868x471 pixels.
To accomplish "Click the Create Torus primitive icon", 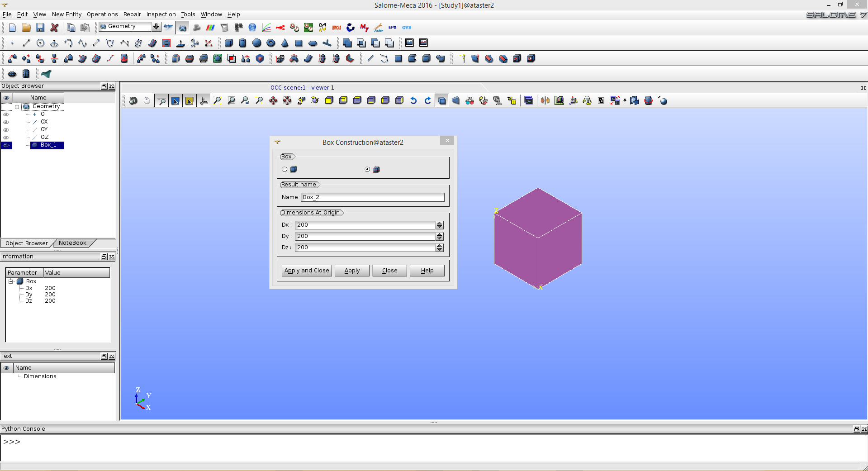I will tap(271, 43).
